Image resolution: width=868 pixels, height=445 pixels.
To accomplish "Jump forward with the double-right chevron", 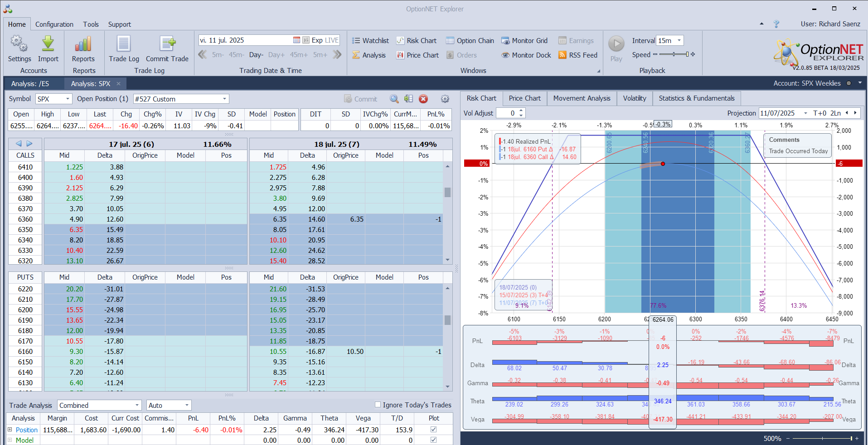I will (x=337, y=55).
